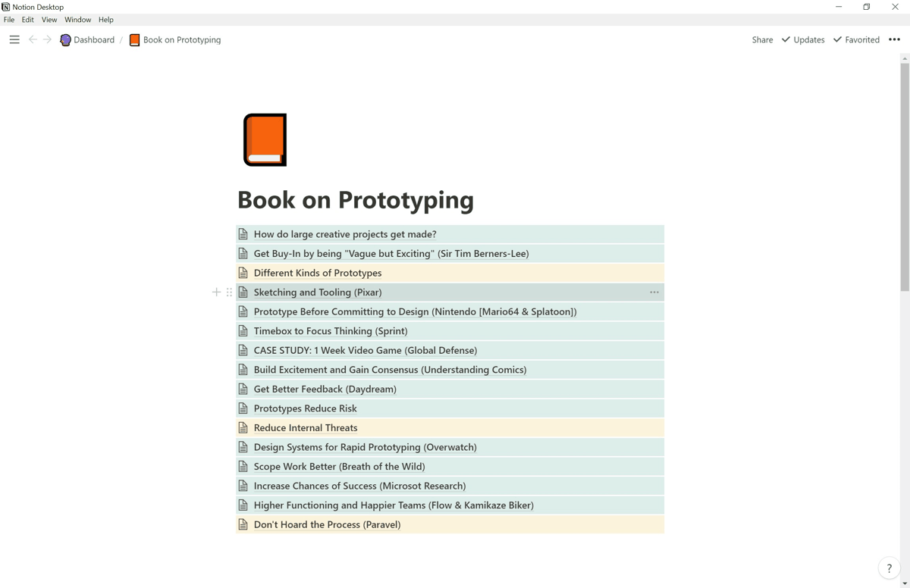Open the sidebar hamburger menu

click(x=14, y=39)
